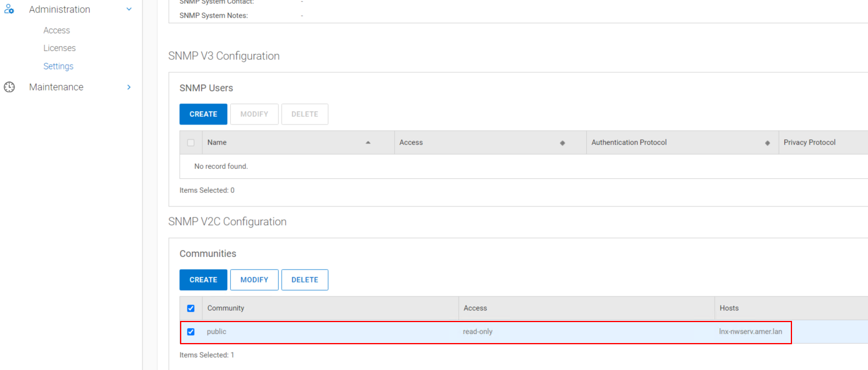Toggle the select-all checkbox in Communities table
Viewport: 868px width, 370px height.
(191, 308)
